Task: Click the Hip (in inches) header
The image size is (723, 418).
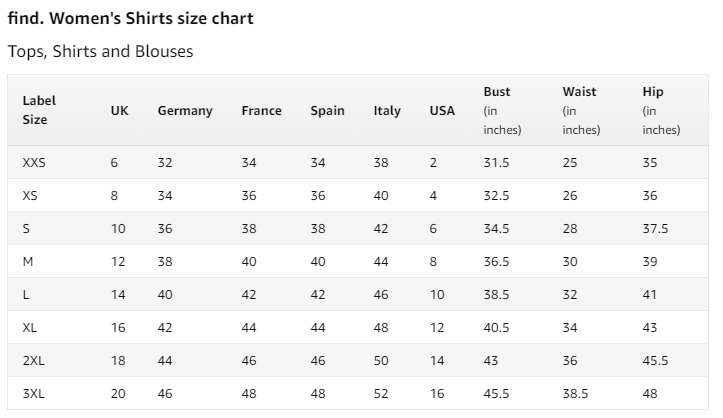Action: 661,111
